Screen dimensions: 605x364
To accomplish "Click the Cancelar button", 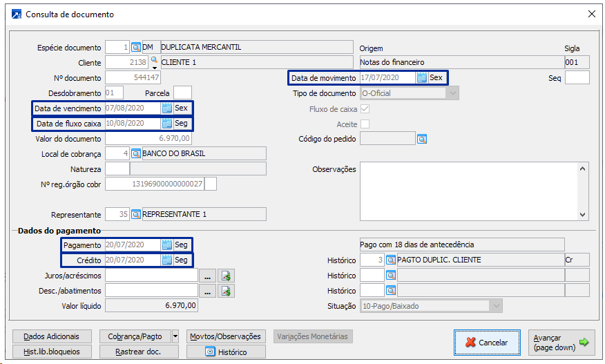I will (487, 343).
